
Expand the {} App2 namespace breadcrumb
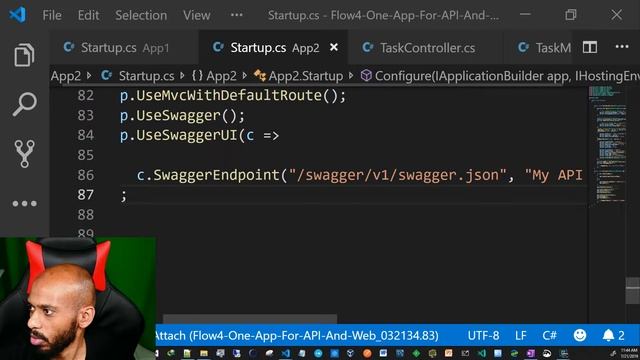214,76
